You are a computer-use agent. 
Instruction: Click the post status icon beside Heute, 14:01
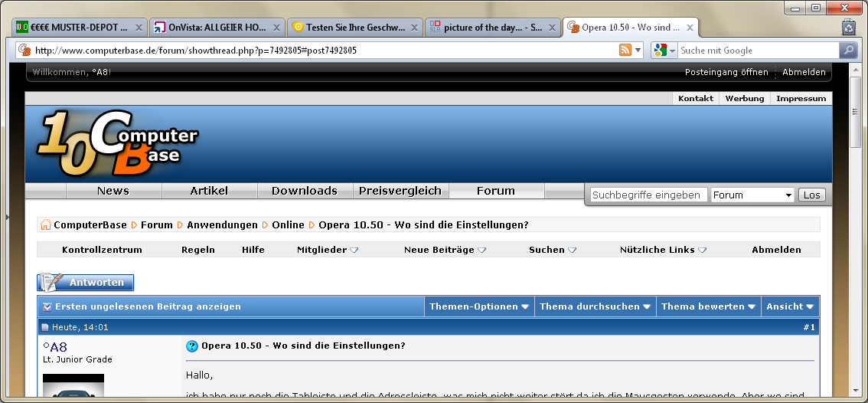tap(45, 328)
